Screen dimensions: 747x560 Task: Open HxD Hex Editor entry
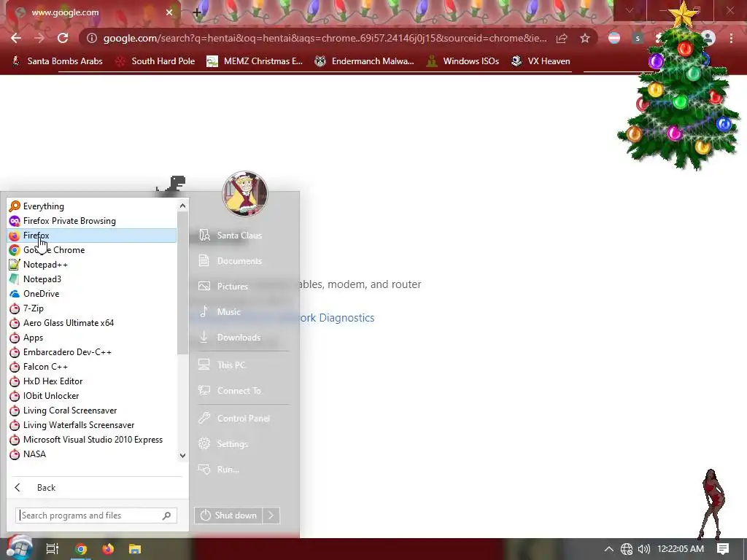(91, 381)
